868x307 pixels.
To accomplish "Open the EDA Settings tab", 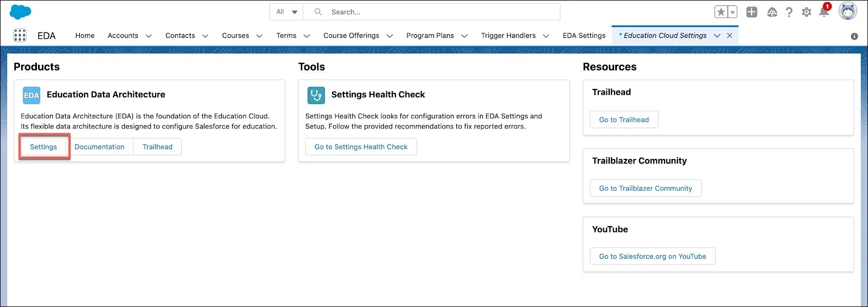I will [584, 35].
